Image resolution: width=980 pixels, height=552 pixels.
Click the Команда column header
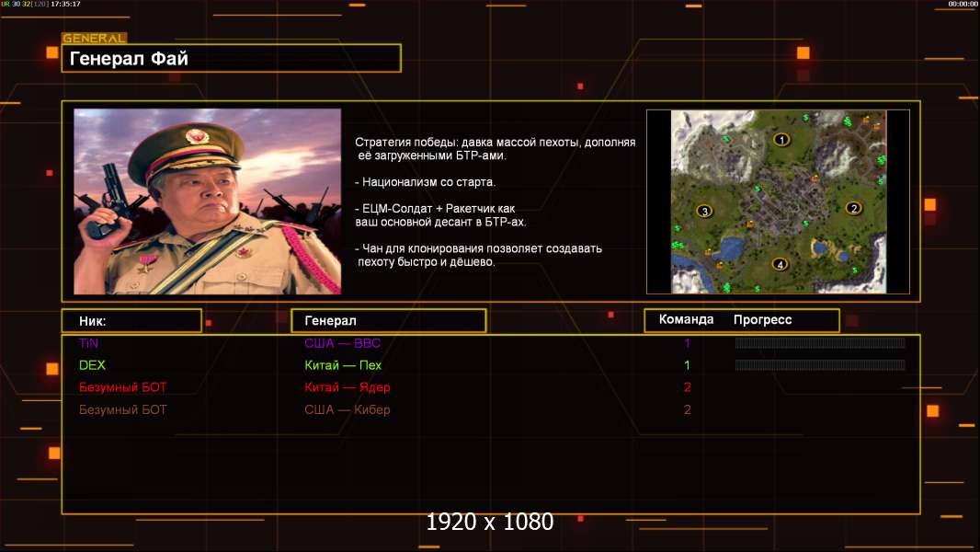click(686, 319)
